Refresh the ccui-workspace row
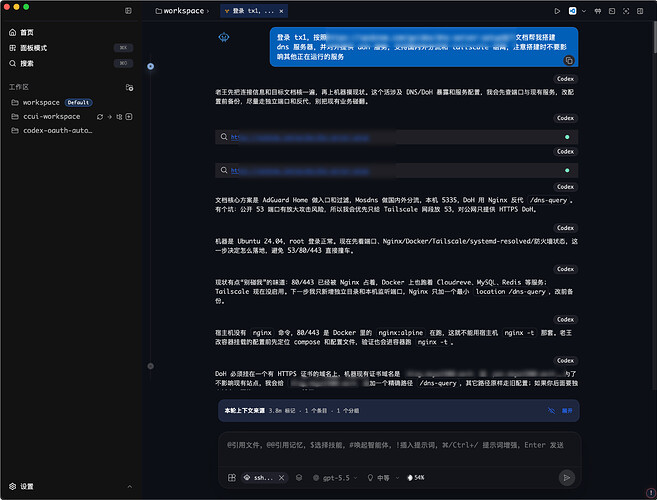Screen dimensions: 657x500 (100, 117)
